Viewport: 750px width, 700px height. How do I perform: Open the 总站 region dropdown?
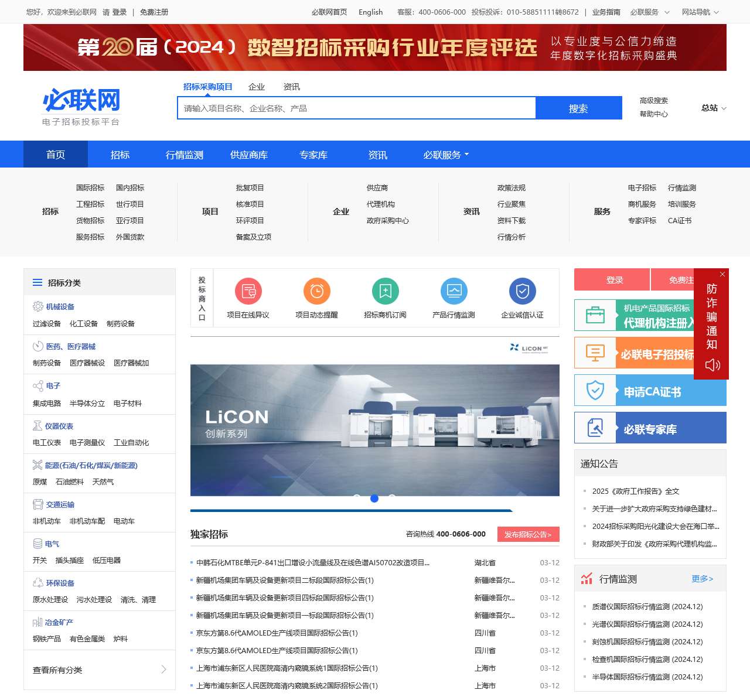point(714,108)
